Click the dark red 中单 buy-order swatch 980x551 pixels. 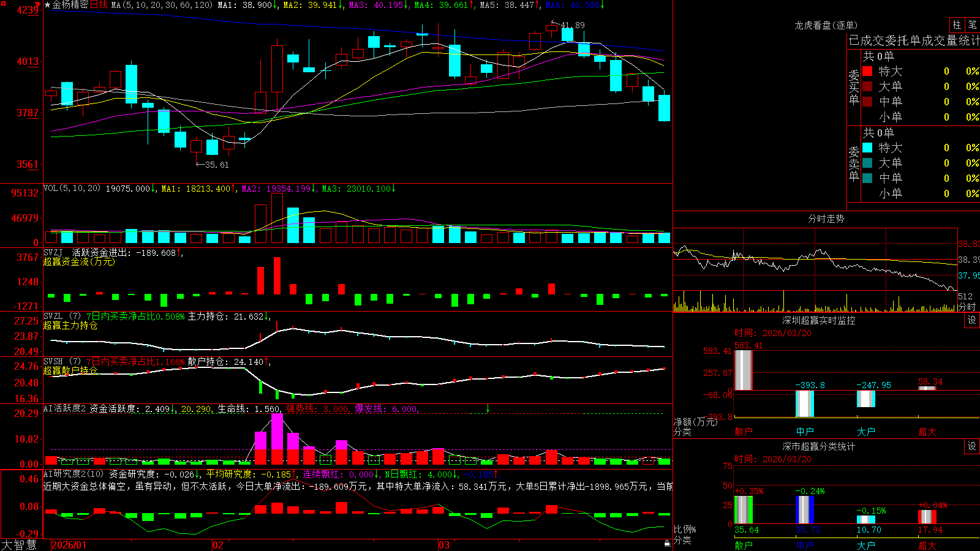[x=867, y=102]
